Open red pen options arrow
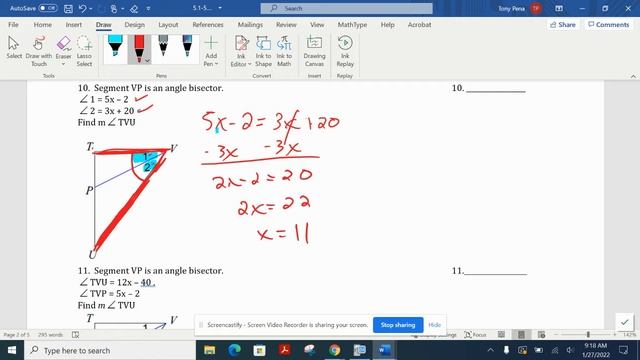640x360 pixels. point(147,61)
